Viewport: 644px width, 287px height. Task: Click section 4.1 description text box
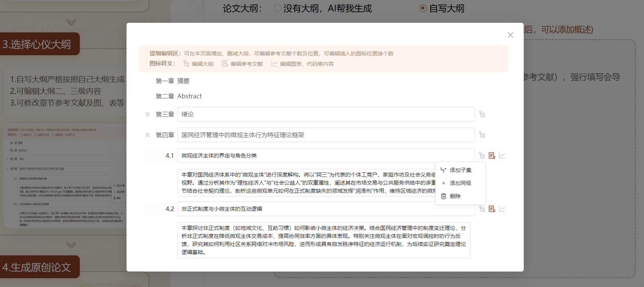pyautogui.click(x=306, y=183)
